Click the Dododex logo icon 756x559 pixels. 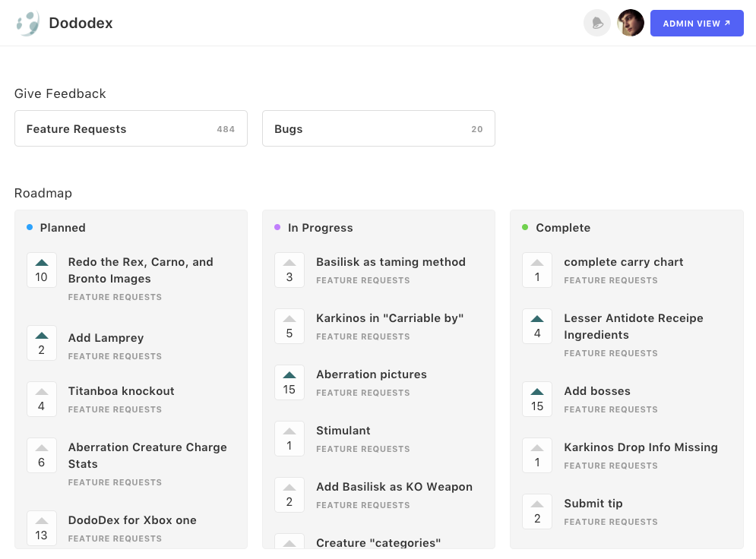click(28, 23)
